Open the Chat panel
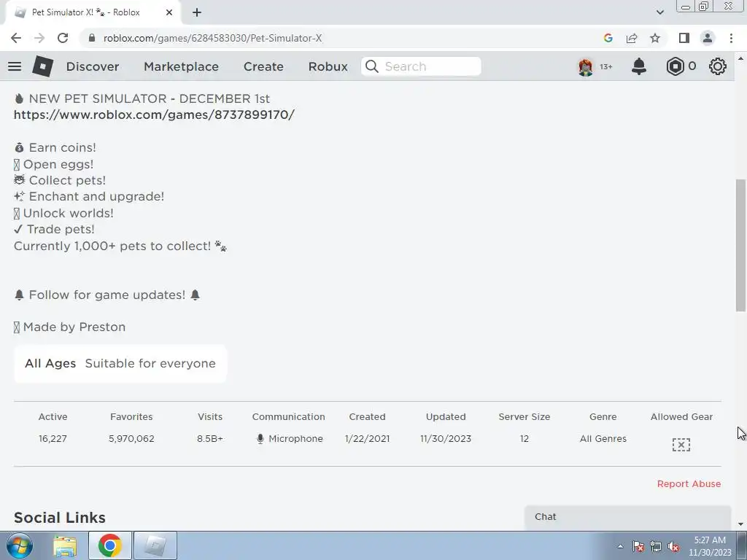 [x=627, y=517]
